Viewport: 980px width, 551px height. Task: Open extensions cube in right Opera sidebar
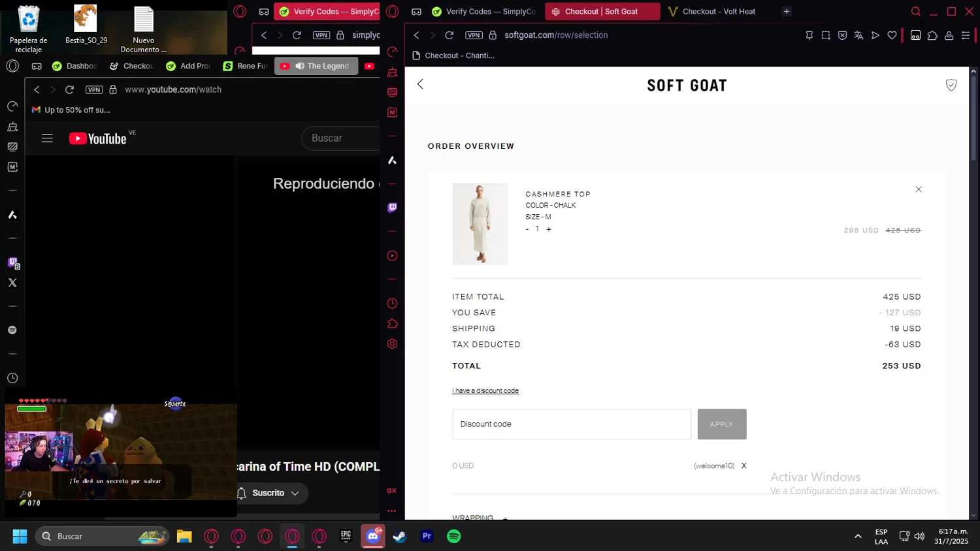[x=392, y=324]
